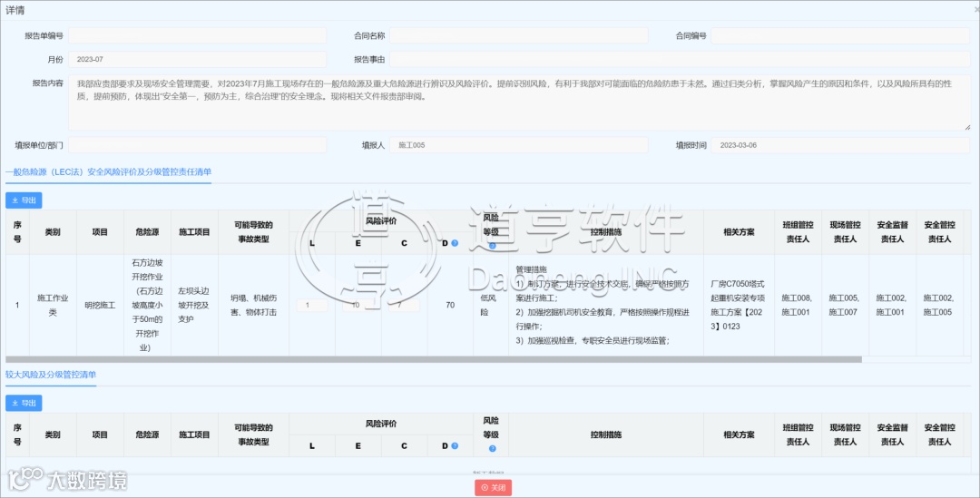Screen dimensions: 980x498
Task: Click the 厂房C7050塔式起重机安装专项施工方案 cell
Action: click(739, 306)
